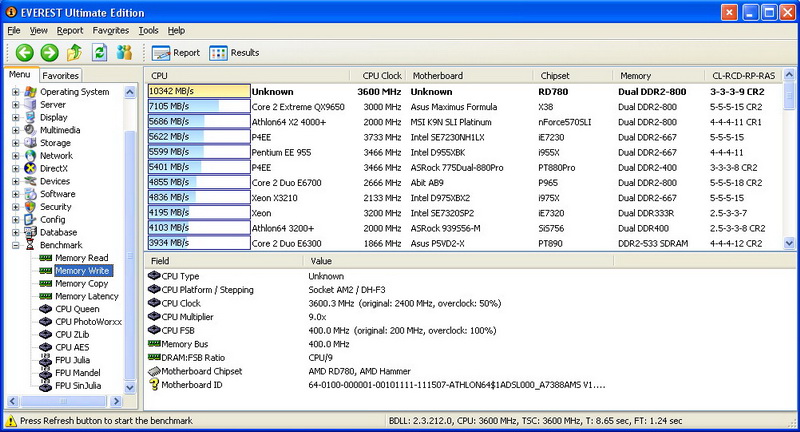Expand the Operating System node
800x432 pixels.
tap(15, 92)
